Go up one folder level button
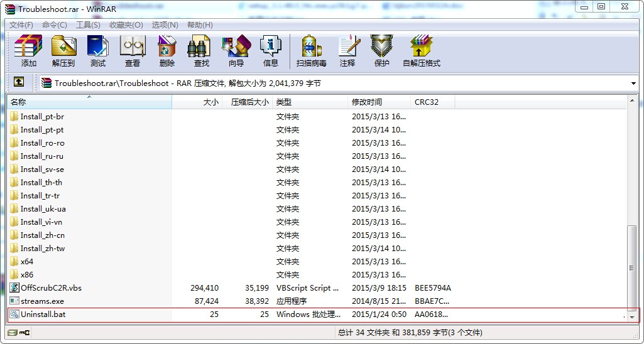Screen dimensions: 644x344 click(x=18, y=82)
